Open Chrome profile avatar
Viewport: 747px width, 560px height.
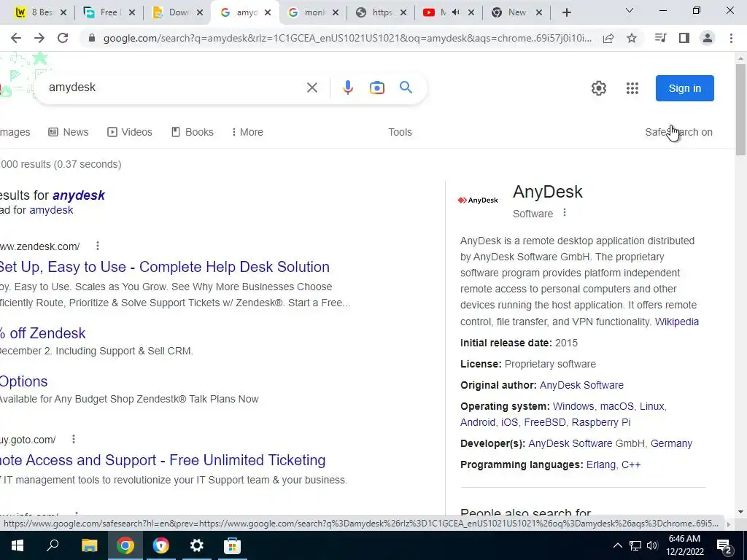pos(708,38)
